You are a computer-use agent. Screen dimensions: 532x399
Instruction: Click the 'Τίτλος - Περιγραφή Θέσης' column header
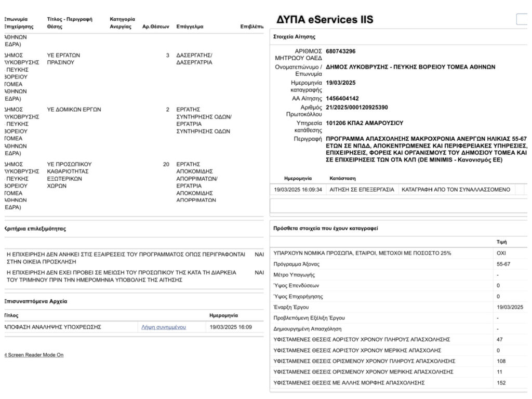coord(70,23)
